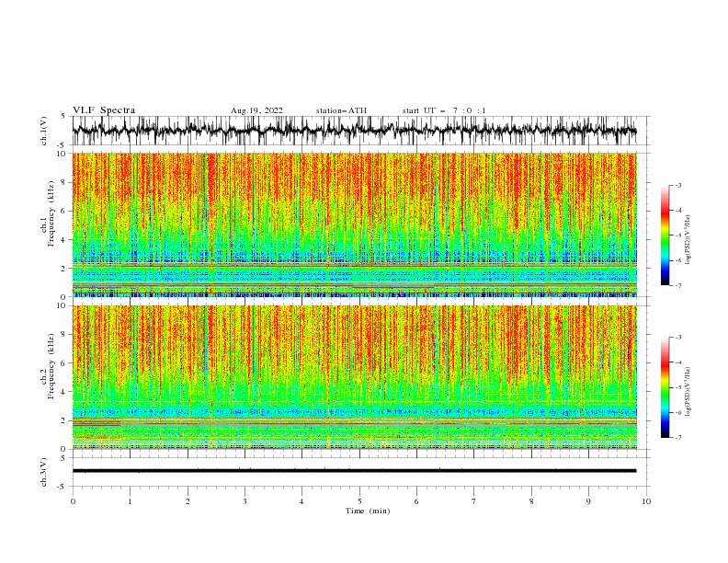Viewport: 728px width, 563px height.
Task: Click the ch.1 waveform trace plot
Action: click(x=354, y=131)
